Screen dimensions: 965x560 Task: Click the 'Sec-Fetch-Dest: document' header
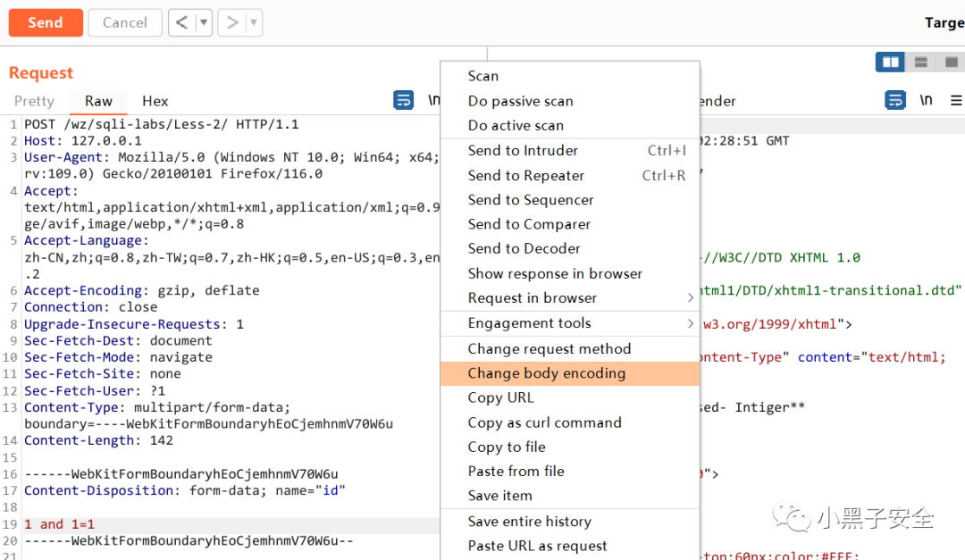(118, 341)
